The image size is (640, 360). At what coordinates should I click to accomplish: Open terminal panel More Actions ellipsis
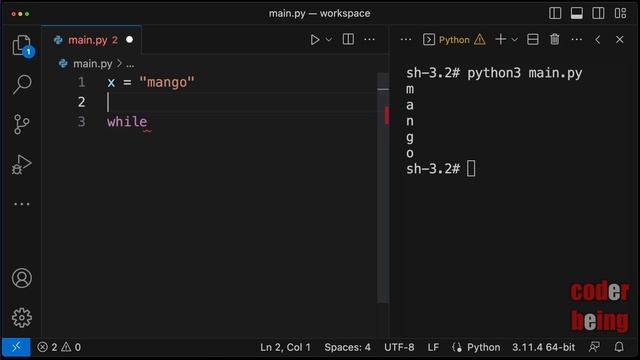coord(576,40)
